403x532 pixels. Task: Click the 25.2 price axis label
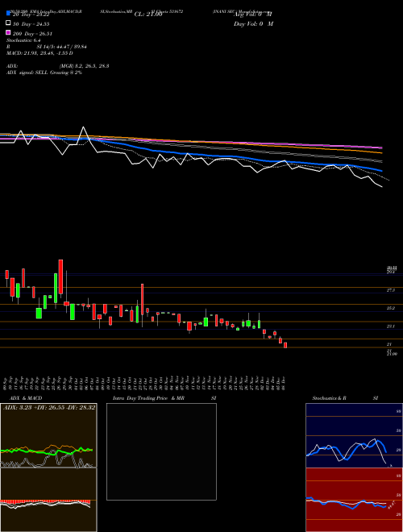(390, 309)
